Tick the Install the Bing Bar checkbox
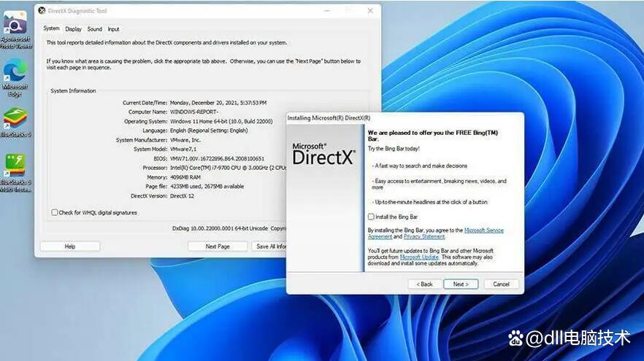 click(x=371, y=217)
